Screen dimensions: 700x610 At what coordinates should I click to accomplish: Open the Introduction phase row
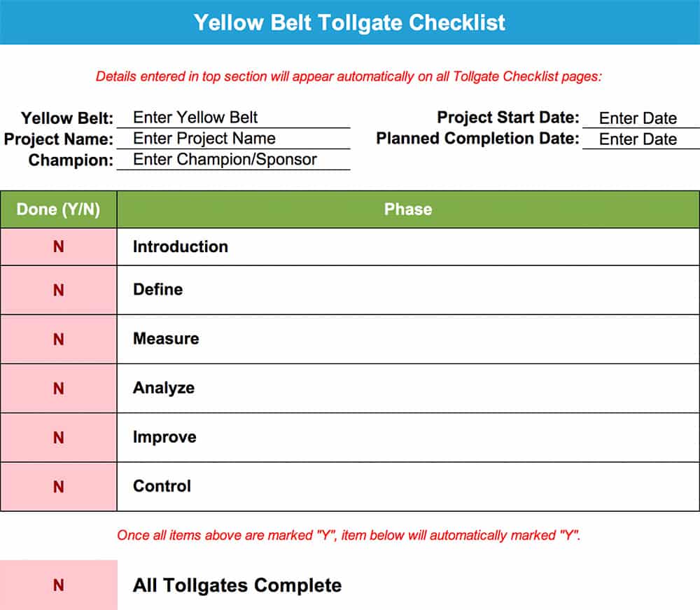[408, 247]
